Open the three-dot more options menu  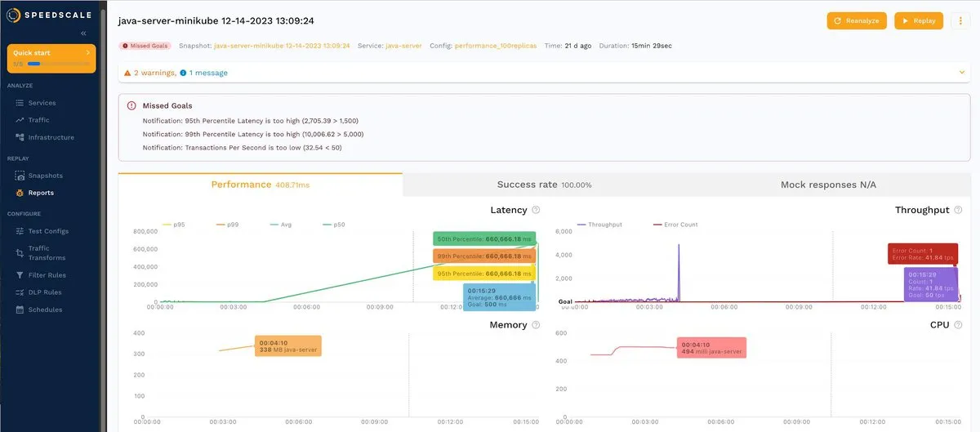961,21
